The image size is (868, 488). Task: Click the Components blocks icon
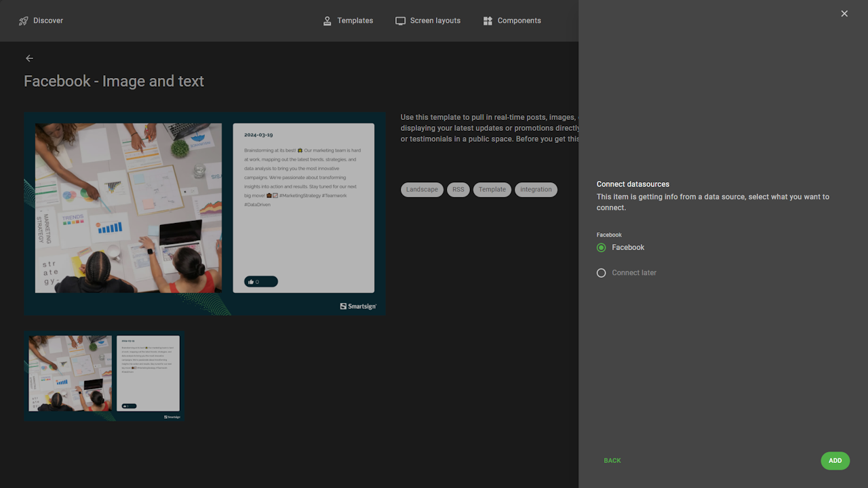[488, 21]
